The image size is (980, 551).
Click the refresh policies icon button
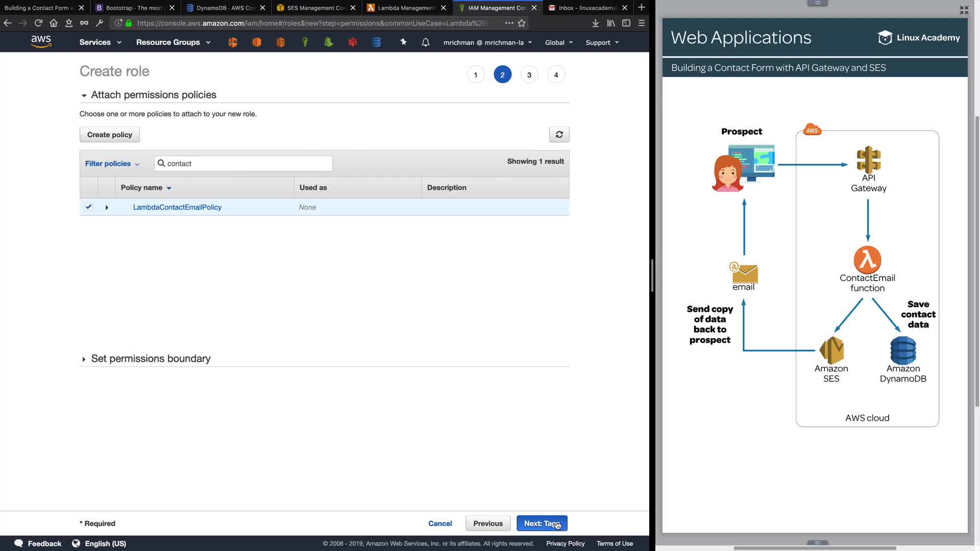559,135
